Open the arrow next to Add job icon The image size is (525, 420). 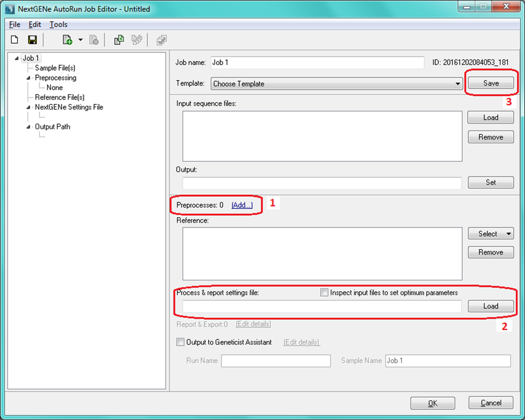pos(81,40)
